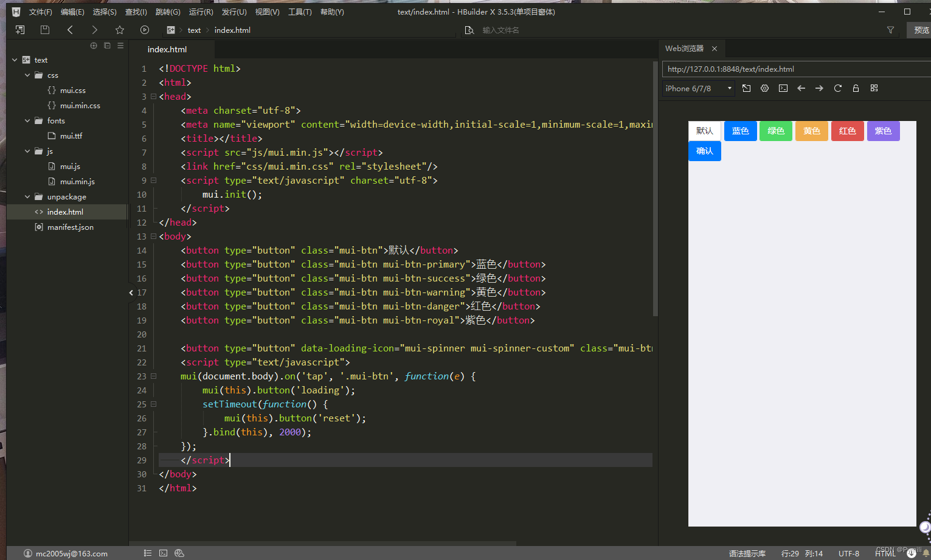Open the 工具(T) menu

[300, 12]
